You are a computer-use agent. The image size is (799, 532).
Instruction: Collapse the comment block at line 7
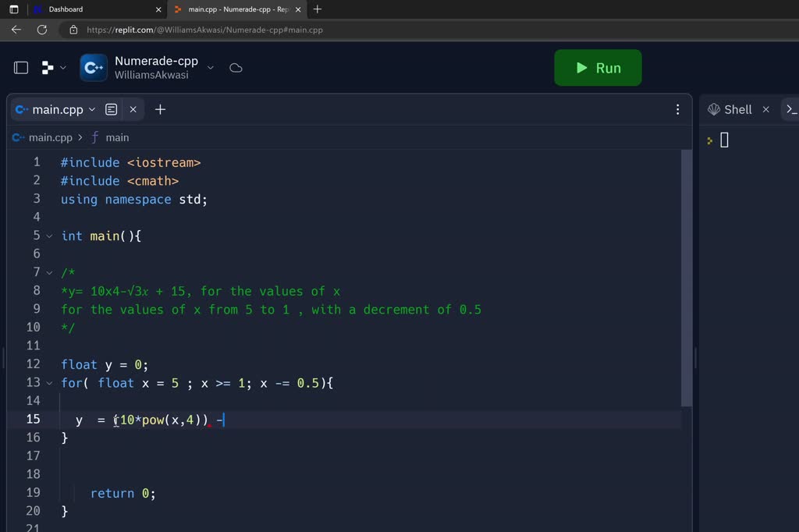(x=48, y=272)
